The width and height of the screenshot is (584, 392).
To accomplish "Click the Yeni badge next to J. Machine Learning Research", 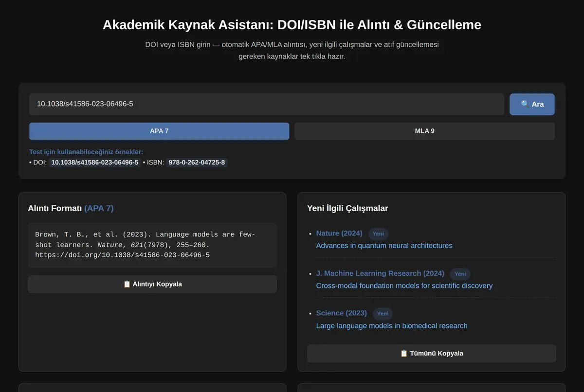I will 460,274.
